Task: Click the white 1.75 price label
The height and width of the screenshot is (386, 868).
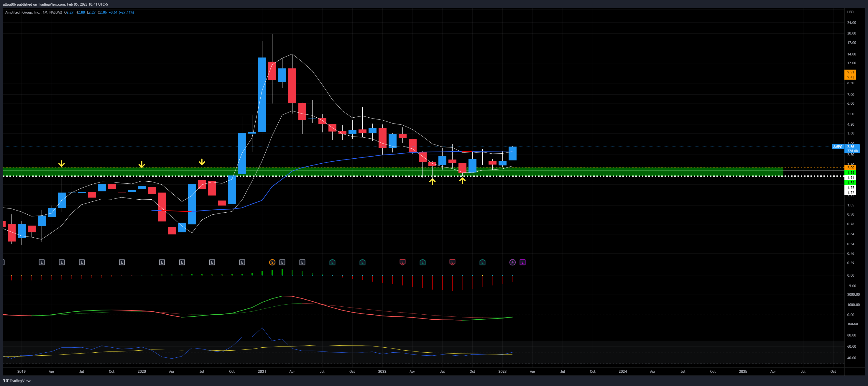Action: [x=850, y=188]
